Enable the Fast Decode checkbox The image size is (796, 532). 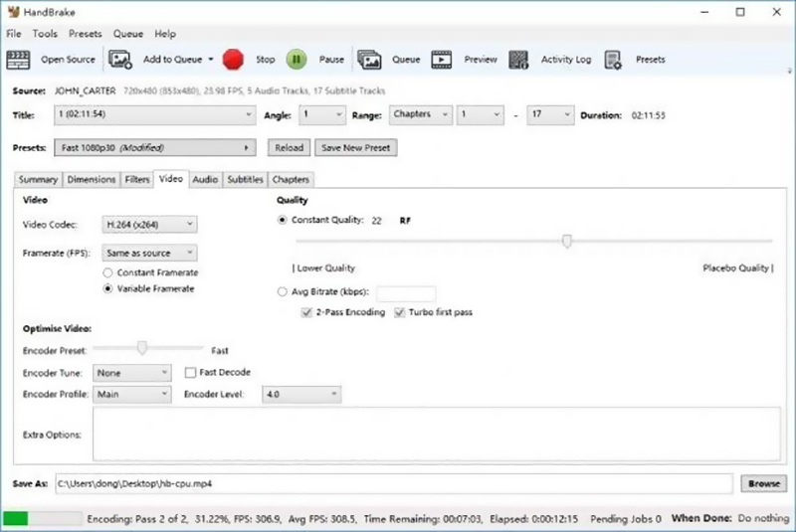(x=191, y=373)
